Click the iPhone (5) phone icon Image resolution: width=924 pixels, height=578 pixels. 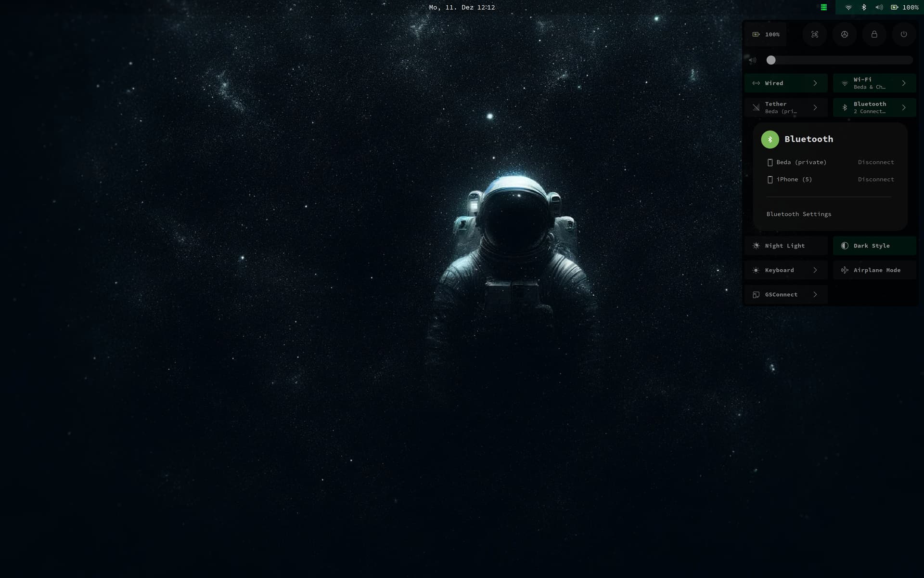pyautogui.click(x=770, y=180)
